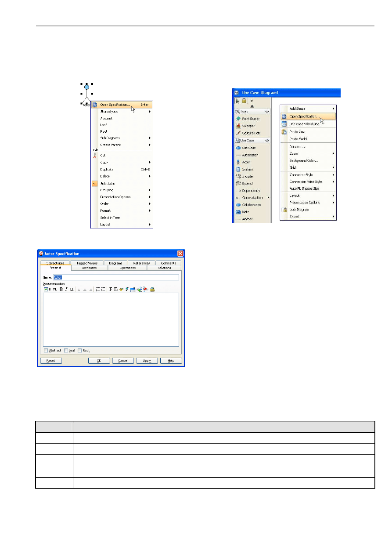Choose the Gesture Pen tool
This screenshot has height=555, width=392.
250,133
